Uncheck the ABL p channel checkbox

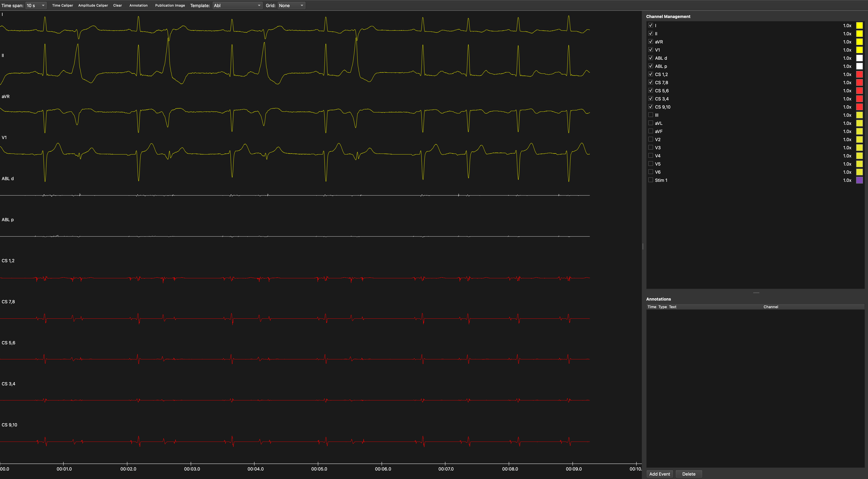pyautogui.click(x=651, y=66)
